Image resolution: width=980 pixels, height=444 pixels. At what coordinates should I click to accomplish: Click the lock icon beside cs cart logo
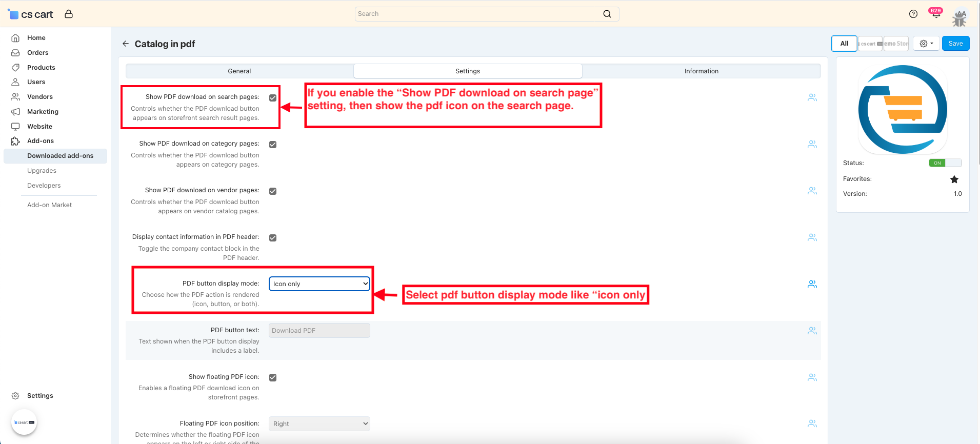tap(69, 14)
